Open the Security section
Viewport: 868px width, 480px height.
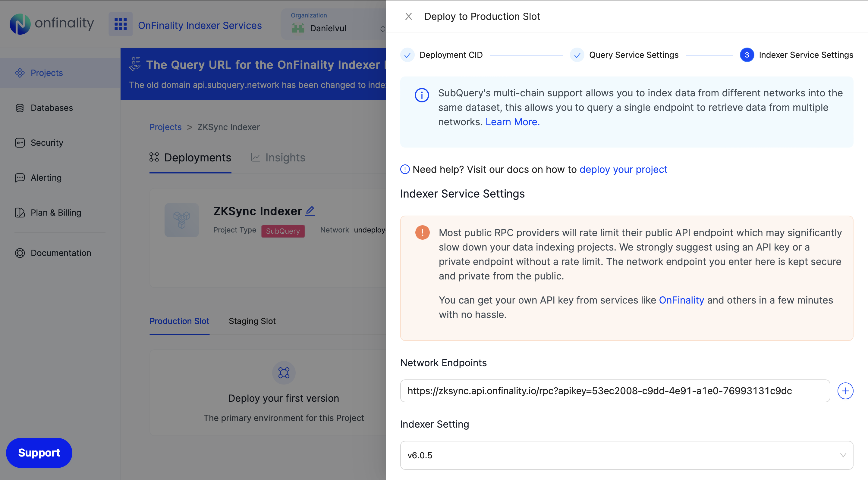pos(47,143)
